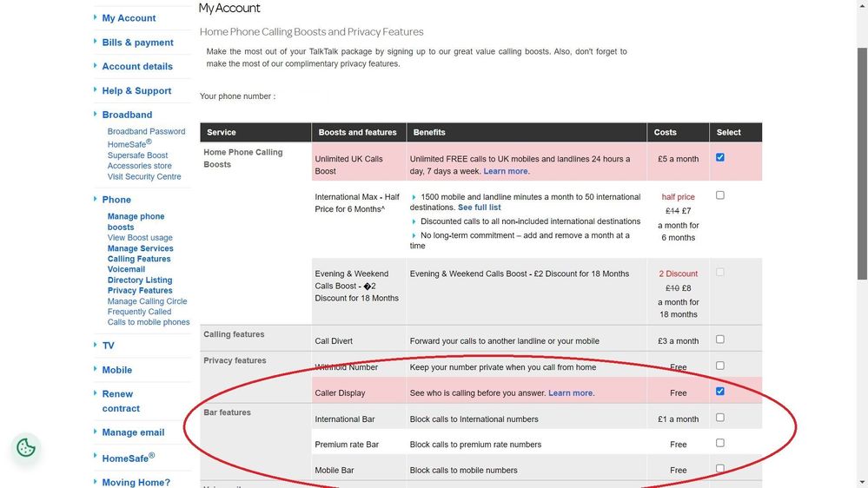Expand the My Account sidebar arrow

click(x=96, y=17)
